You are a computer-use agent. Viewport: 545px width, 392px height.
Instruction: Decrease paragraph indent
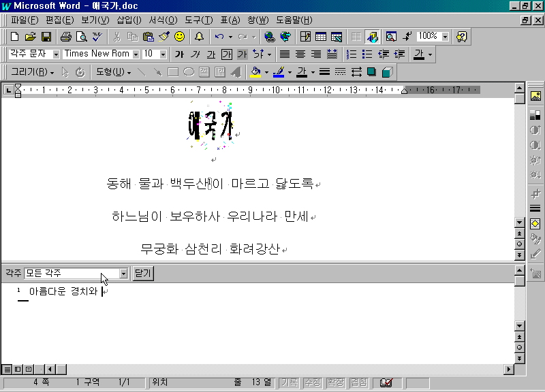(x=383, y=54)
